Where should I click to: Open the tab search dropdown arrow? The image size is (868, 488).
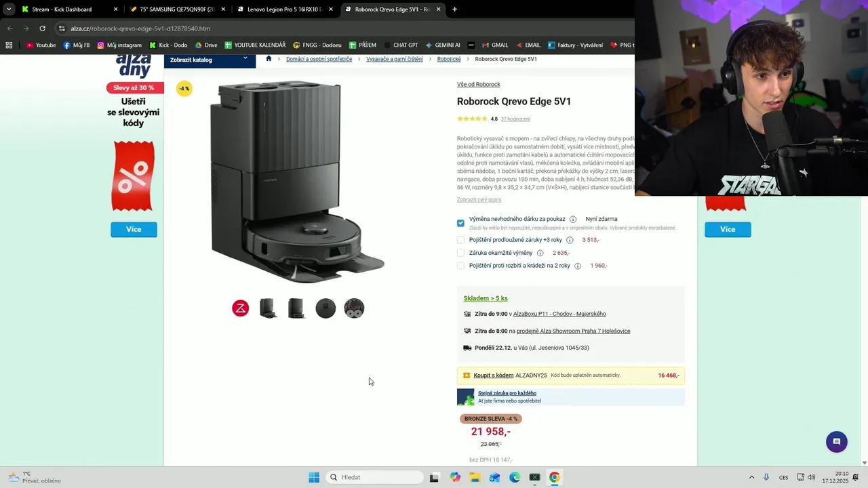click(x=9, y=9)
